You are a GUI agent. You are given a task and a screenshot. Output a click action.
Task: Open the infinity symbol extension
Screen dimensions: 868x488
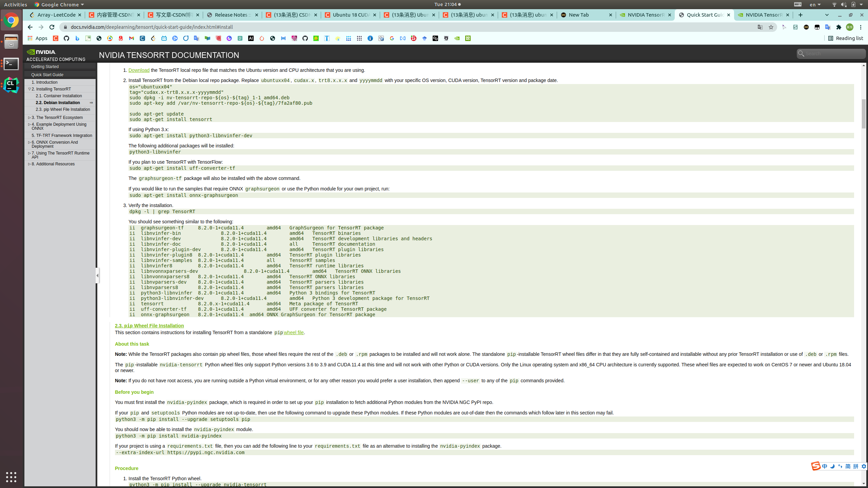click(x=806, y=27)
